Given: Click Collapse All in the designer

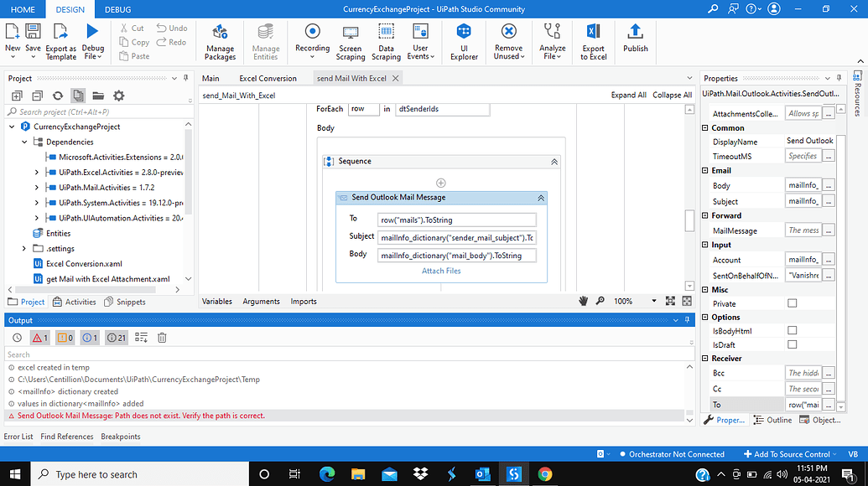Looking at the screenshot, I should pyautogui.click(x=672, y=95).
